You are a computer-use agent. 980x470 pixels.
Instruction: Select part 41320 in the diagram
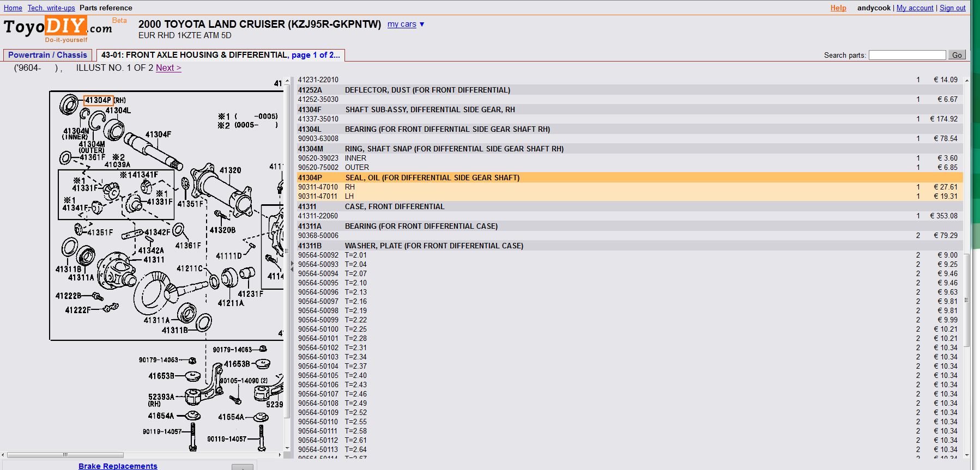[x=230, y=170]
